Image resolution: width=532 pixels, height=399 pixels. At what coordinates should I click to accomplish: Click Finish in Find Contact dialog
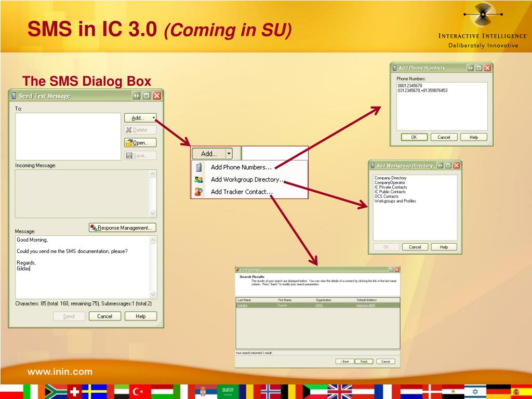point(364,362)
